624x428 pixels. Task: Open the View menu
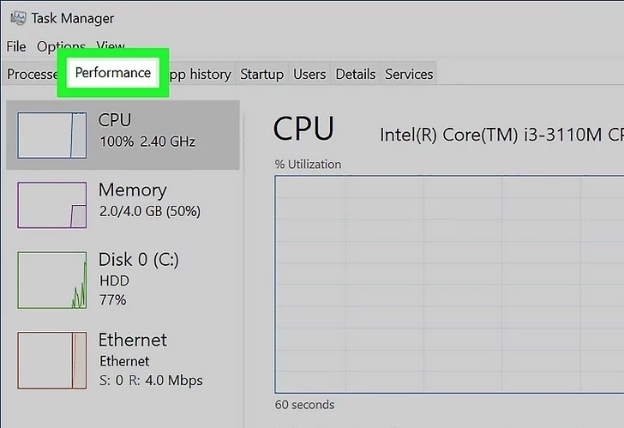click(111, 46)
